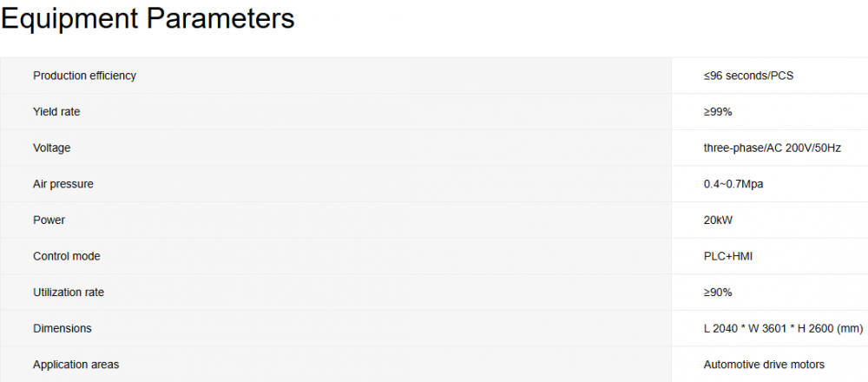This screenshot has height=382, width=868.
Task: Select the Yield rate row label
Action: coord(56,112)
